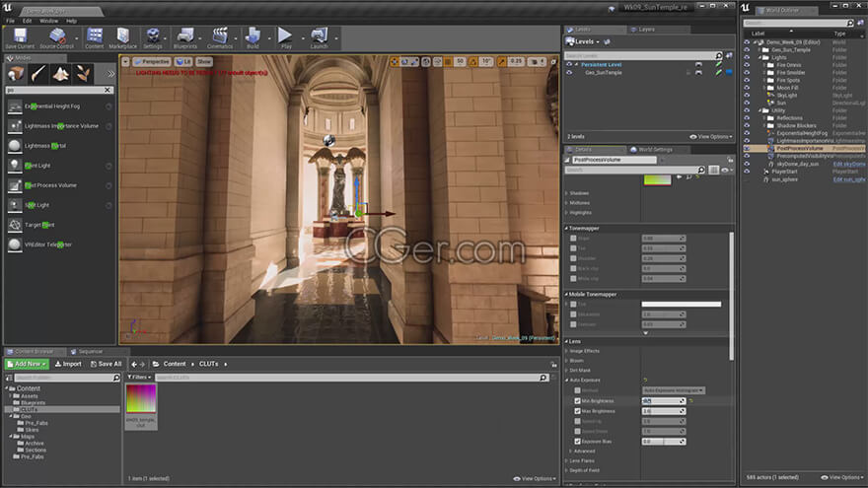Select VREditor Teleporter in placement list

[60, 244]
